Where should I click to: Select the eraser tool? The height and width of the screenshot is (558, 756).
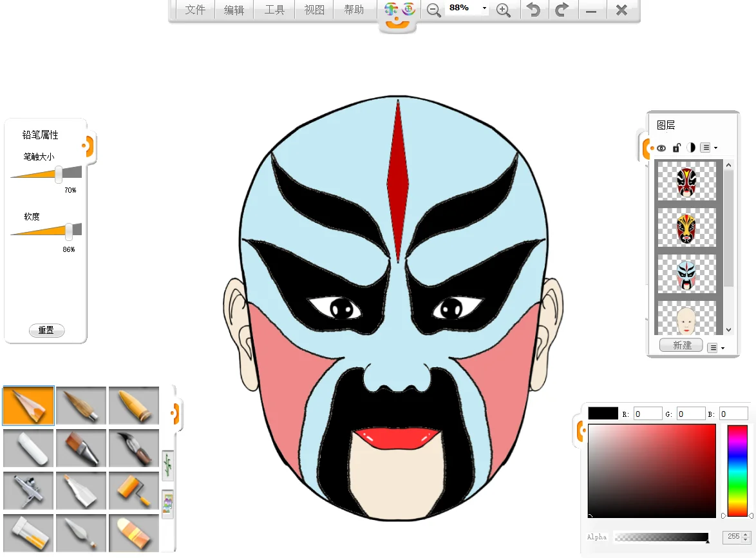click(x=28, y=447)
